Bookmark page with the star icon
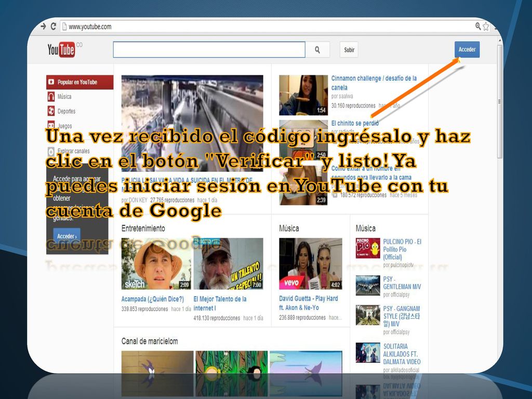The height and width of the screenshot is (399, 532). tap(486, 26)
